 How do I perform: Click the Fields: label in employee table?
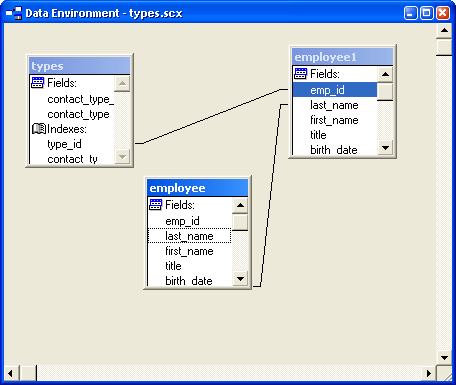pos(180,205)
